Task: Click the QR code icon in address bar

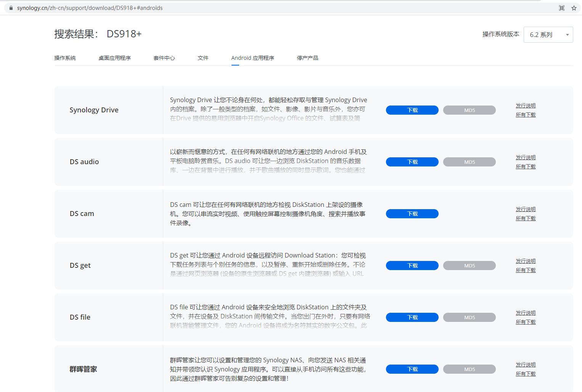Action: (562, 8)
